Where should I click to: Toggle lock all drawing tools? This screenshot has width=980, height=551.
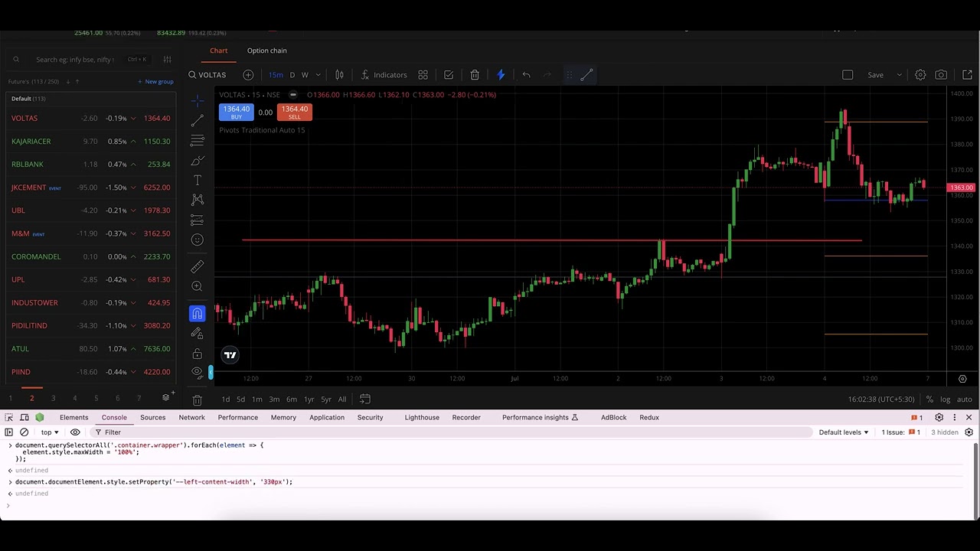point(198,354)
